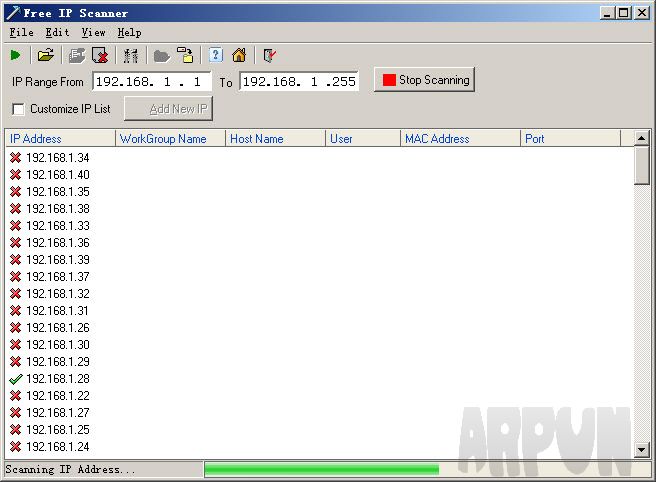Click the export to folder icon
656x482 pixels.
pos(185,55)
